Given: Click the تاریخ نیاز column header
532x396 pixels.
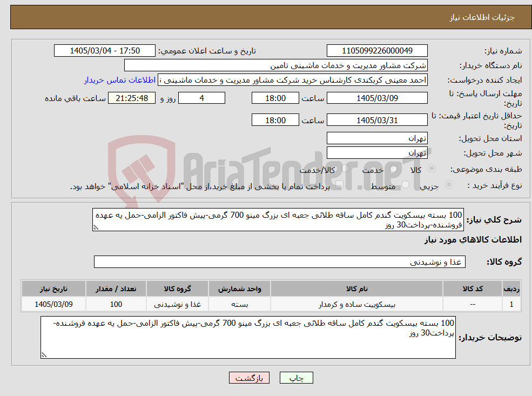Looking at the screenshot, I should click(53, 289).
